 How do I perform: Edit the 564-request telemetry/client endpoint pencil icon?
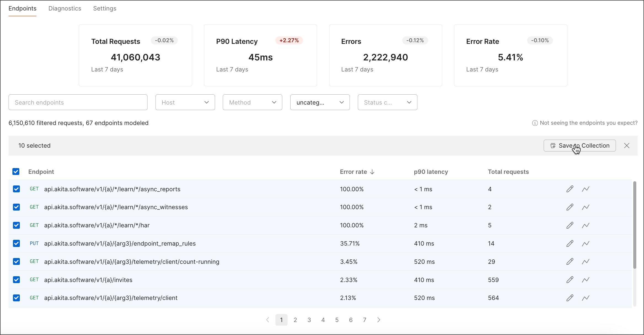(x=570, y=298)
